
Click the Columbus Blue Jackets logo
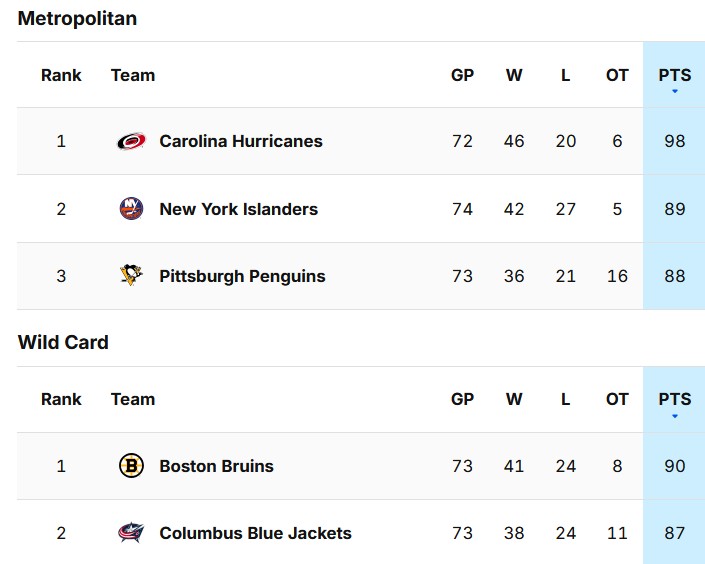click(131, 533)
